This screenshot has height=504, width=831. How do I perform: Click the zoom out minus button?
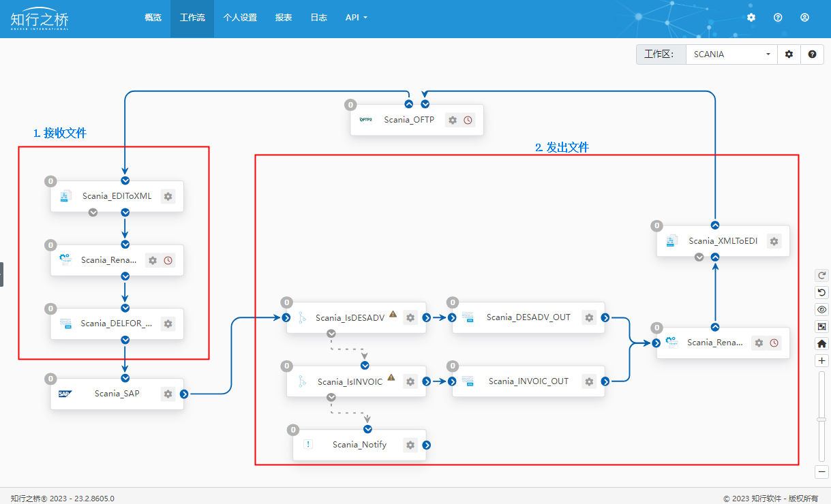tap(822, 472)
